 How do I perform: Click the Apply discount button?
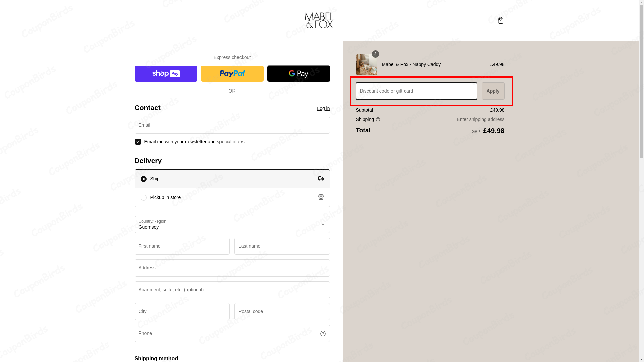493,91
